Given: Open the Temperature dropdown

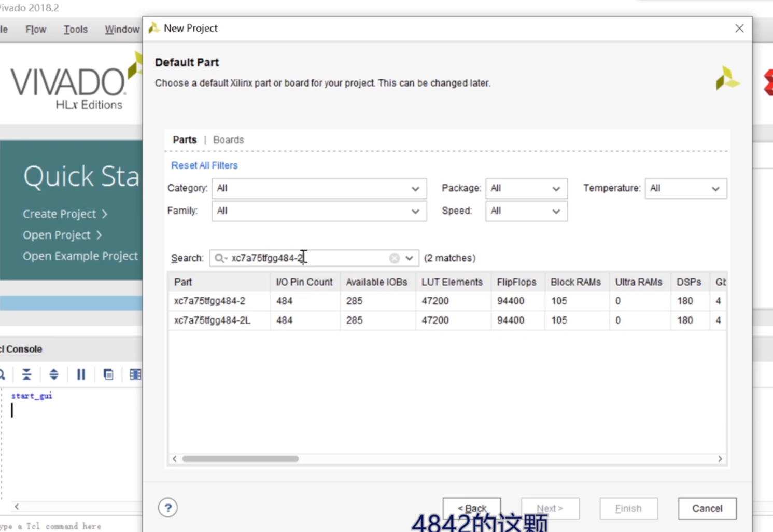Looking at the screenshot, I should (x=685, y=188).
